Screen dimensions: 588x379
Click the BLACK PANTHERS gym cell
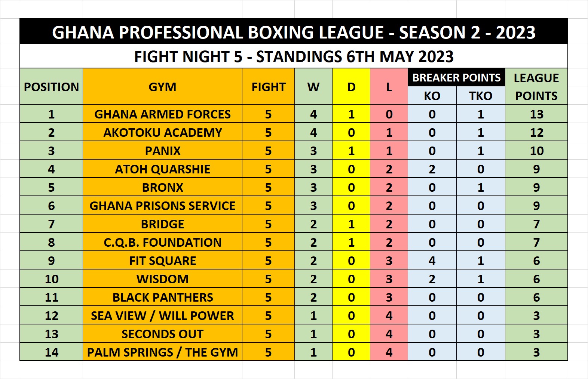pyautogui.click(x=162, y=297)
